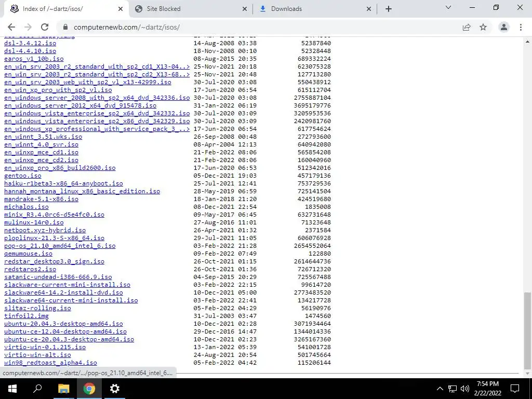Click the taskbar clock showing 7:54 PM
This screenshot has width=532, height=399.
[x=488, y=389]
